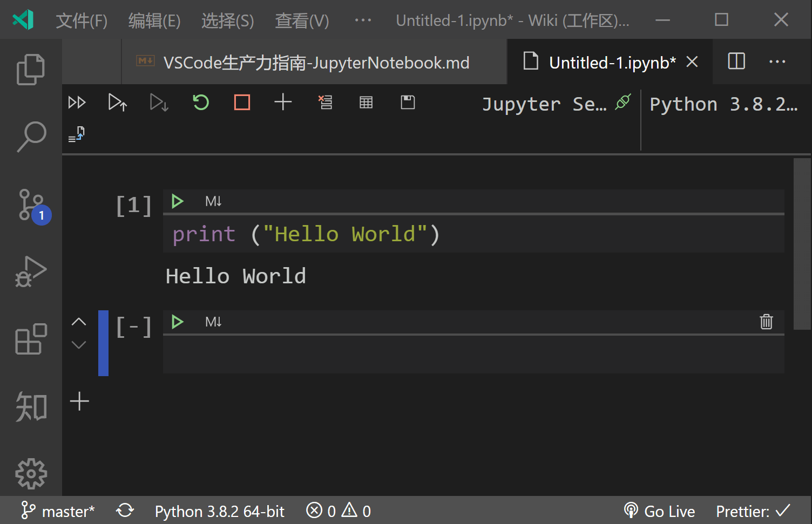Save the notebook with the disk icon
This screenshot has height=524, width=812.
coord(408,102)
